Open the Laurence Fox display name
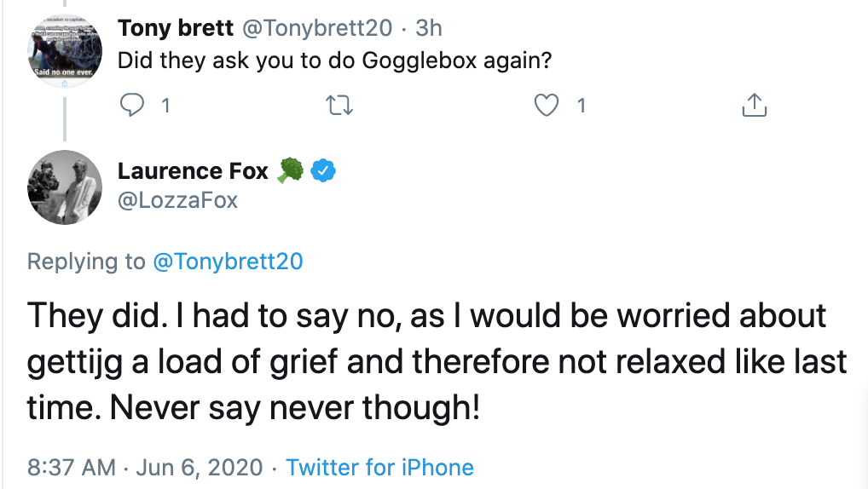 point(193,170)
